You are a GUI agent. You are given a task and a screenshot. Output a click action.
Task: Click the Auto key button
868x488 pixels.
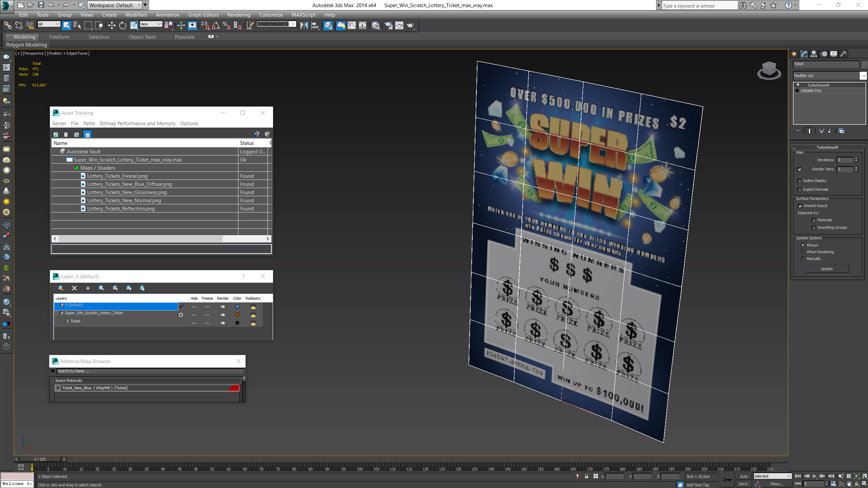744,476
